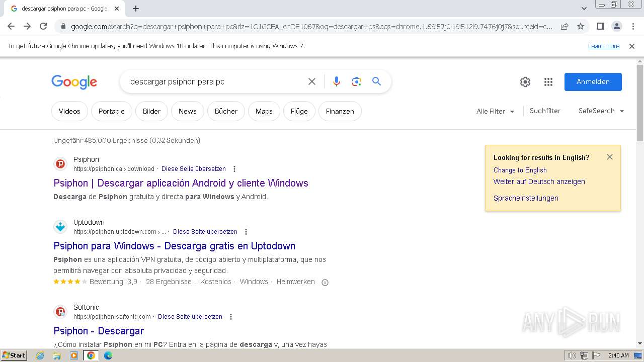Go to Google homepage via logo
This screenshot has width=644, height=362.
(74, 82)
